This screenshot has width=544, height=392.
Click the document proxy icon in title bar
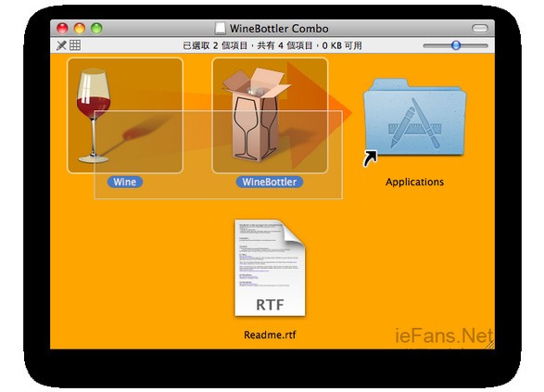220,29
